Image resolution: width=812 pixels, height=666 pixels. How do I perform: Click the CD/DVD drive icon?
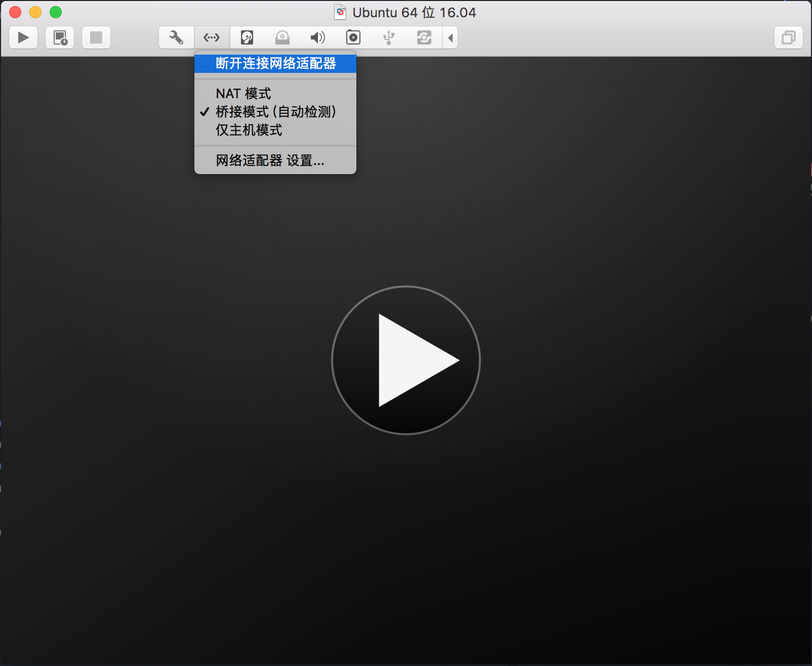tap(282, 37)
